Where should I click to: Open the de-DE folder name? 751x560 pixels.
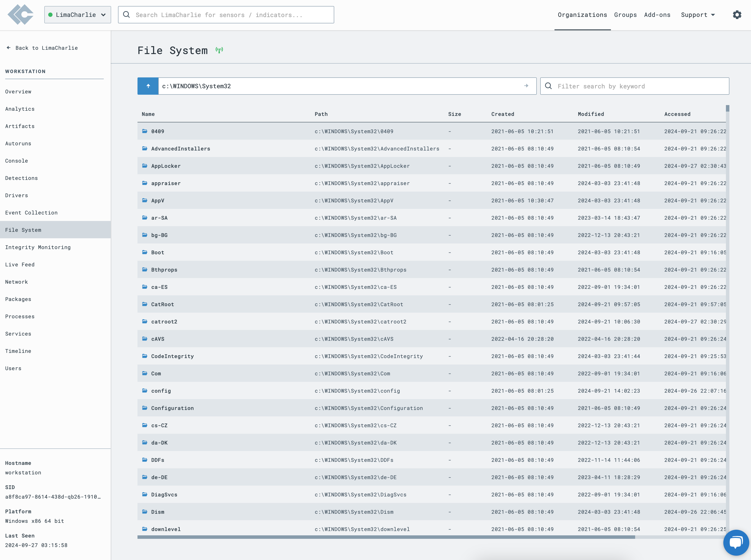(159, 477)
